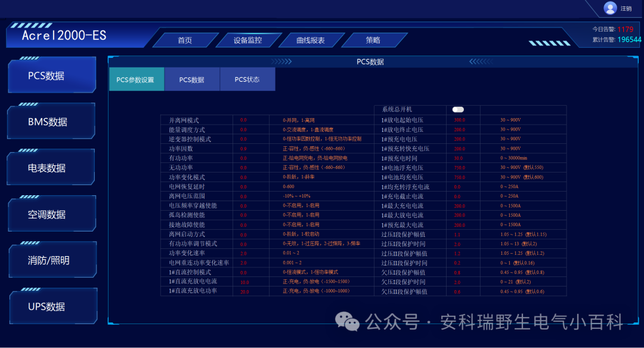The width and height of the screenshot is (644, 348).
Task: Select the 过压II段保护时间 value 0.2
Action: tap(457, 263)
